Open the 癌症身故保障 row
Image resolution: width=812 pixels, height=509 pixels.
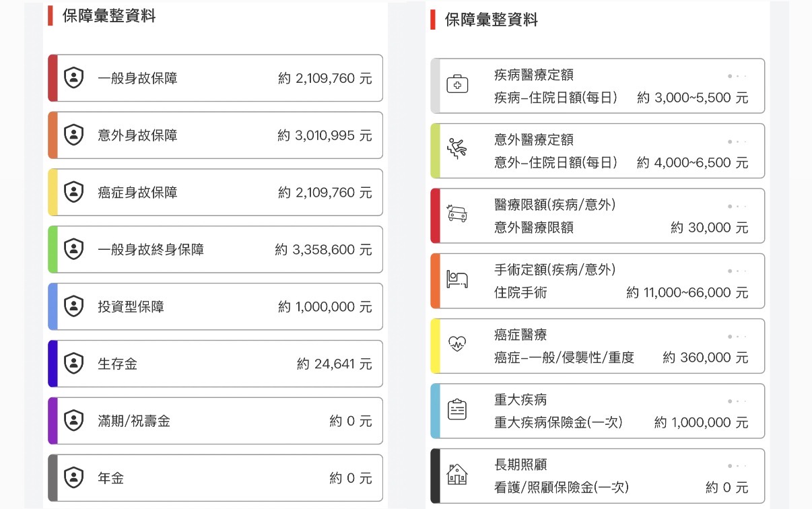pyautogui.click(x=215, y=193)
